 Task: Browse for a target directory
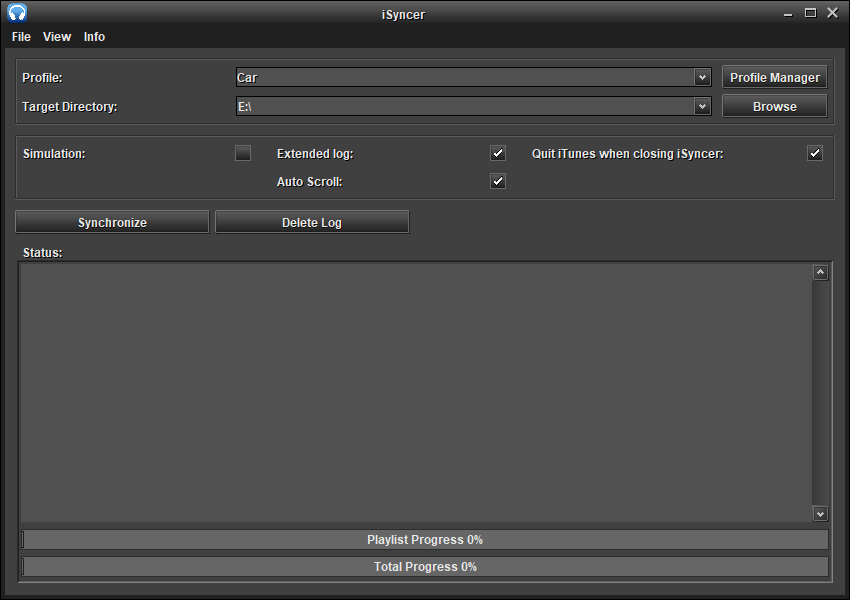[x=775, y=106]
